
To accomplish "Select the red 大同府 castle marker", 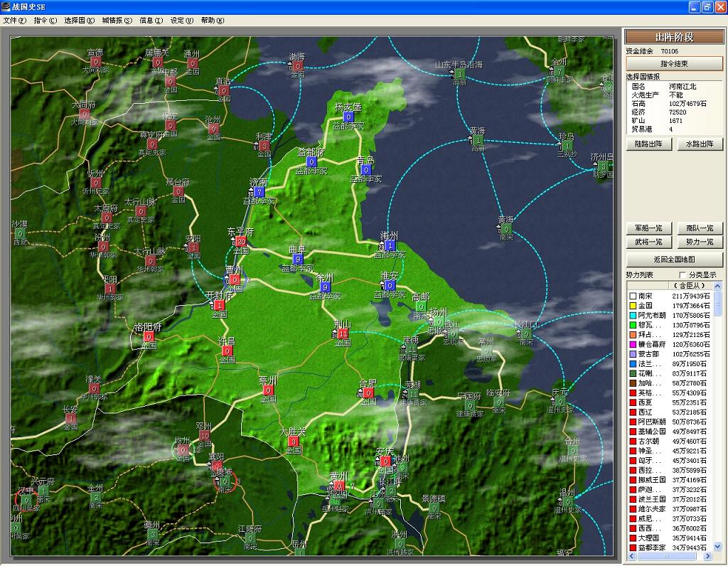I will pos(84,114).
